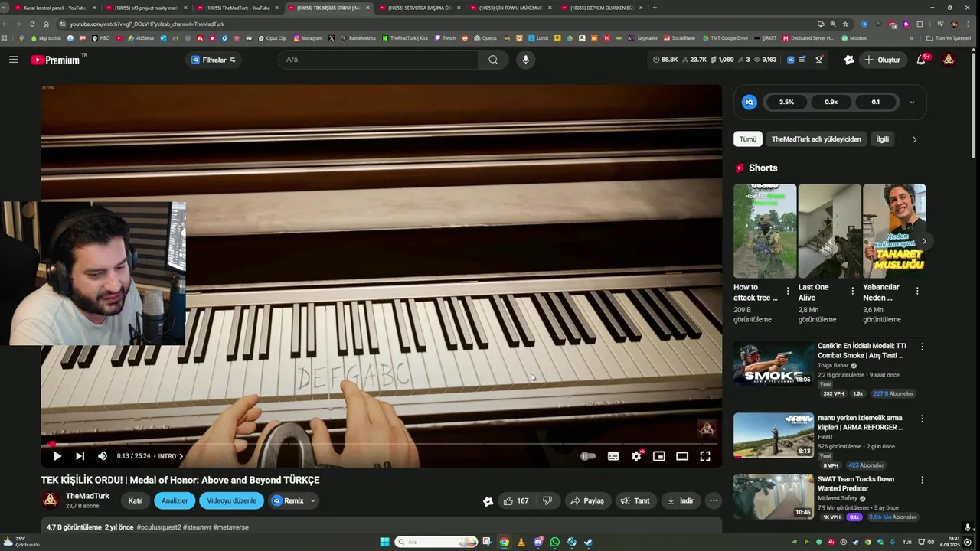Focus the Ara search box
The height and width of the screenshot is (551, 980).
coord(378,60)
